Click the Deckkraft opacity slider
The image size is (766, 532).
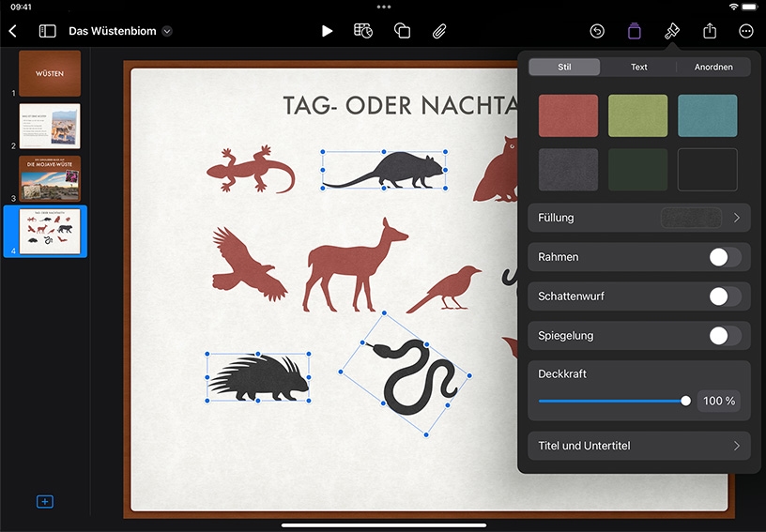pyautogui.click(x=615, y=402)
